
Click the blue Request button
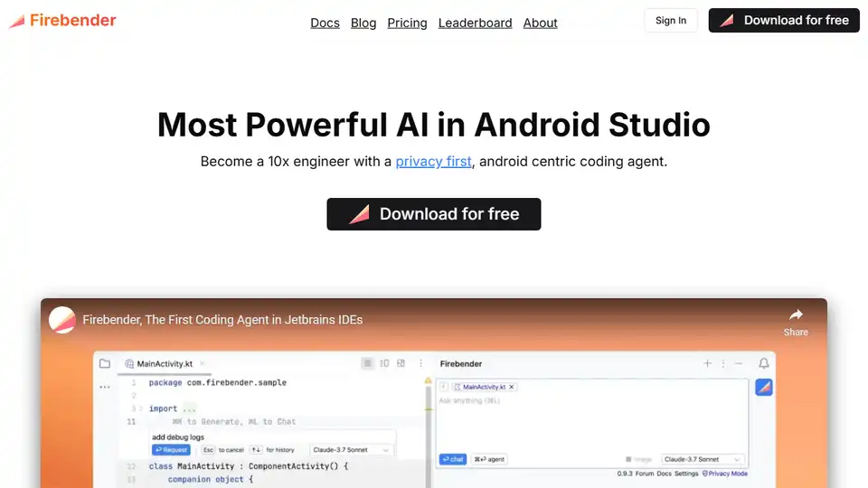click(x=171, y=450)
